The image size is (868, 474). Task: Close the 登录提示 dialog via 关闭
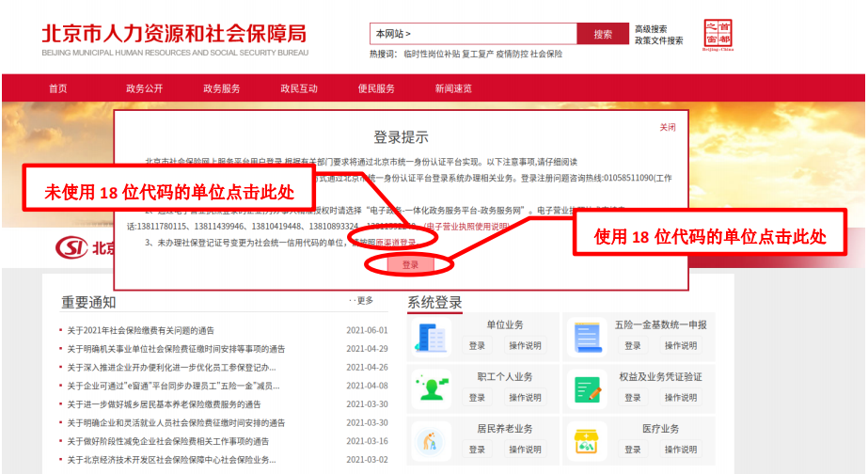[667, 127]
